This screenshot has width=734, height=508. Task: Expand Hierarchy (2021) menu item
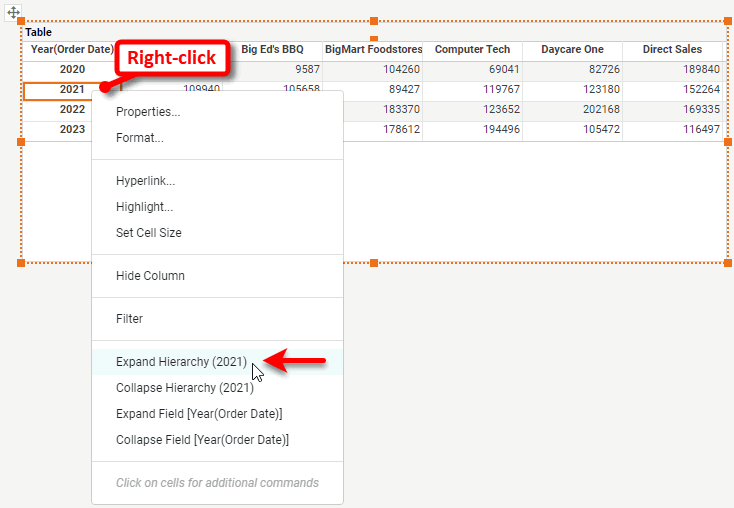pos(181,362)
